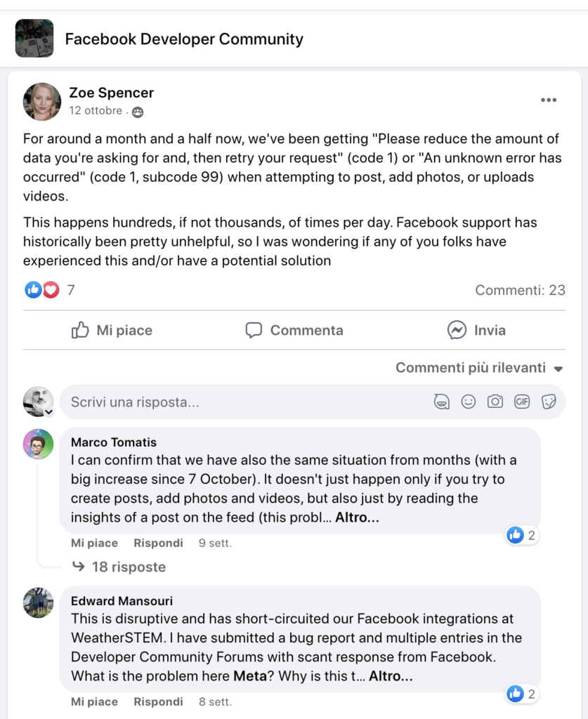This screenshot has width=588, height=719.
Task: Open the post options three-dots menu
Action: [x=549, y=100]
